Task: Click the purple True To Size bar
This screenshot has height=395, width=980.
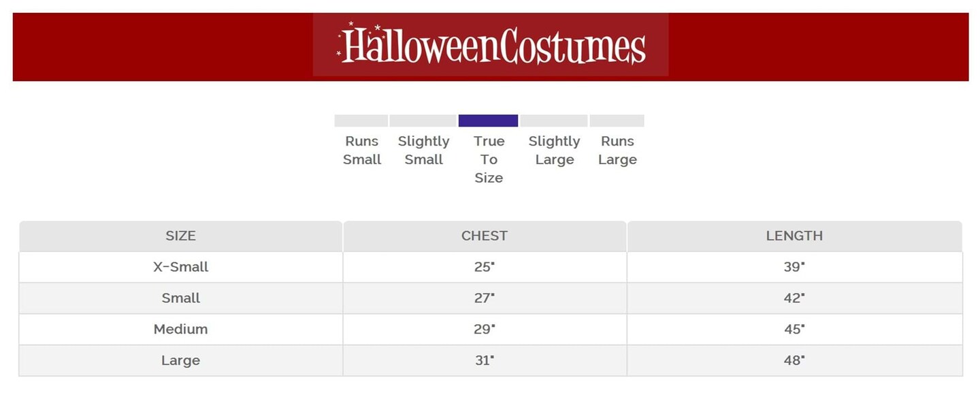Action: tap(488, 121)
